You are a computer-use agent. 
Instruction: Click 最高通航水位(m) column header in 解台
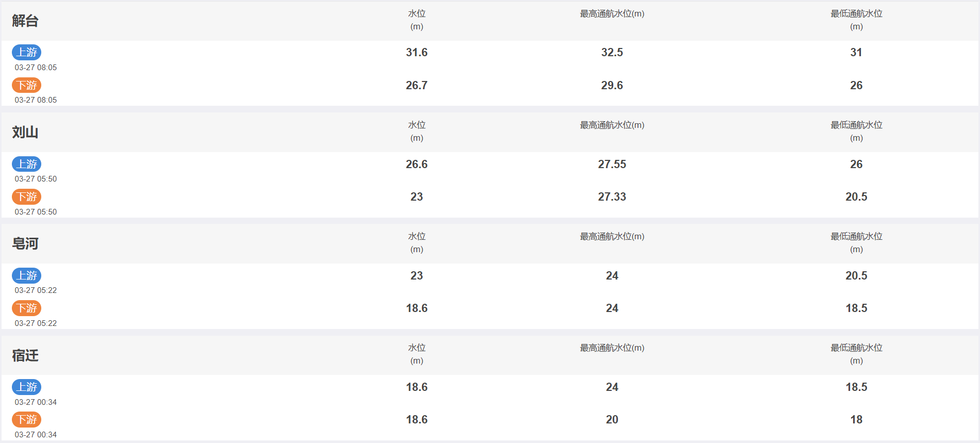pyautogui.click(x=612, y=14)
